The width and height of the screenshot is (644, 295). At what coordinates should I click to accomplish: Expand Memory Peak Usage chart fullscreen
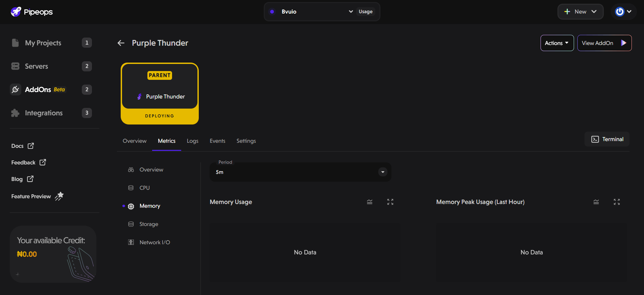coord(617,202)
